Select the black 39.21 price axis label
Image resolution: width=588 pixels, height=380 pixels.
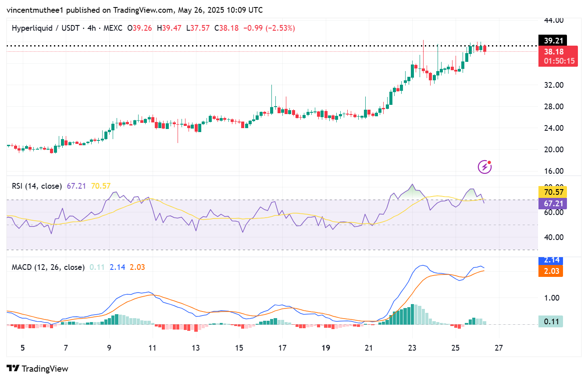pos(553,40)
